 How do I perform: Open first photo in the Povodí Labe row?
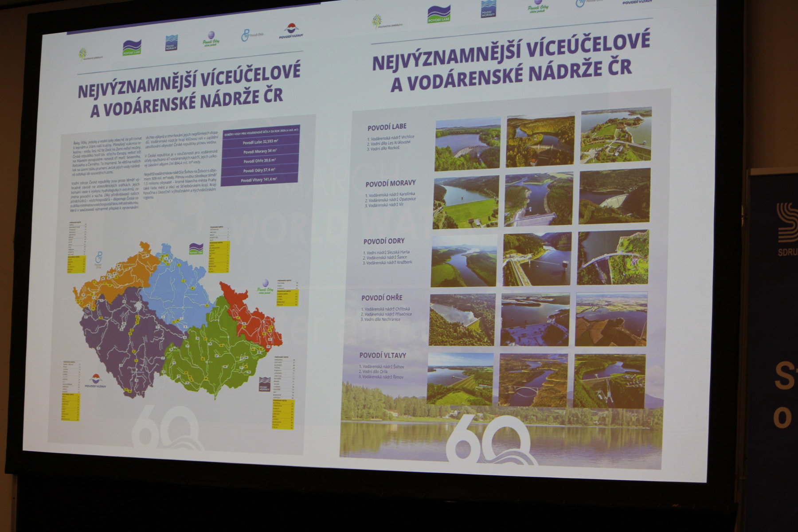point(467,145)
